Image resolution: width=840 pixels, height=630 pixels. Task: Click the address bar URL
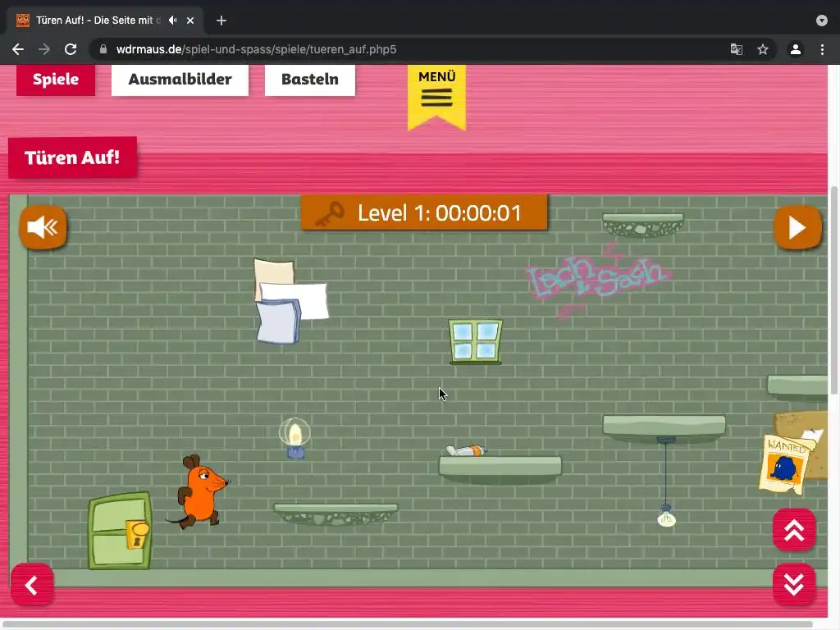(x=256, y=49)
